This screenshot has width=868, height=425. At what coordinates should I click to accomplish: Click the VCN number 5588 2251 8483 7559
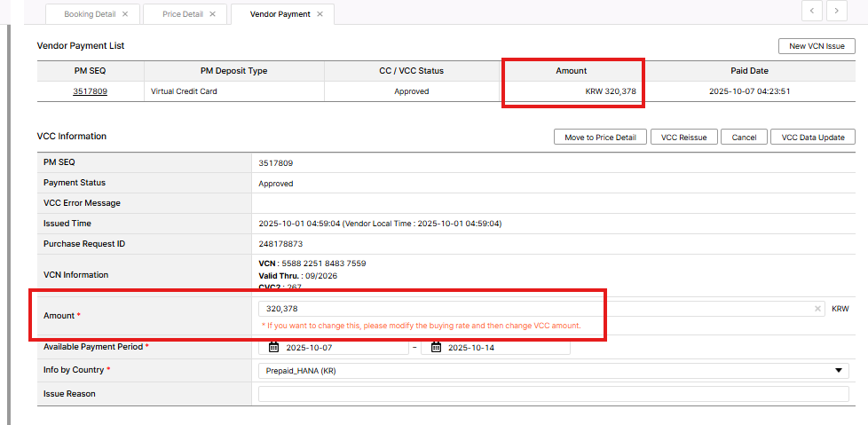324,264
